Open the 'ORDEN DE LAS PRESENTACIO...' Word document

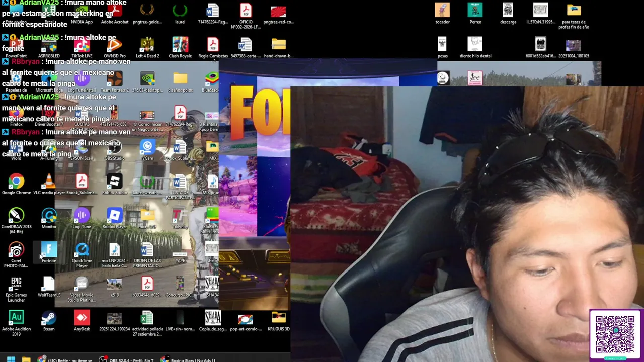coord(147,255)
